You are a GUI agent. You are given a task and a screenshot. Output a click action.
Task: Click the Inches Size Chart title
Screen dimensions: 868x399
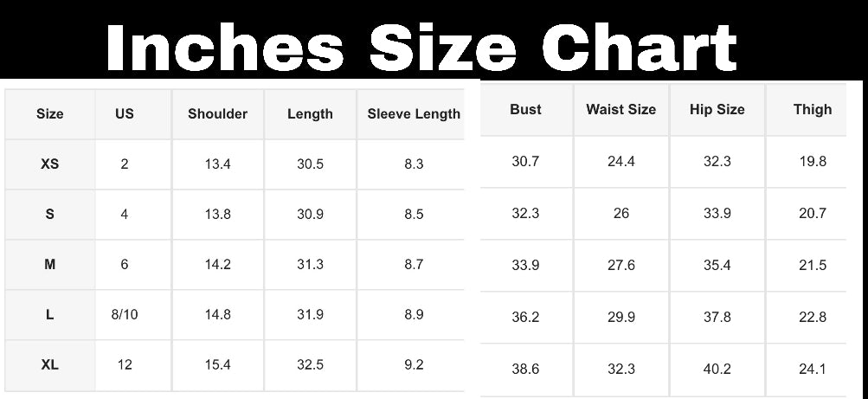tap(421, 48)
